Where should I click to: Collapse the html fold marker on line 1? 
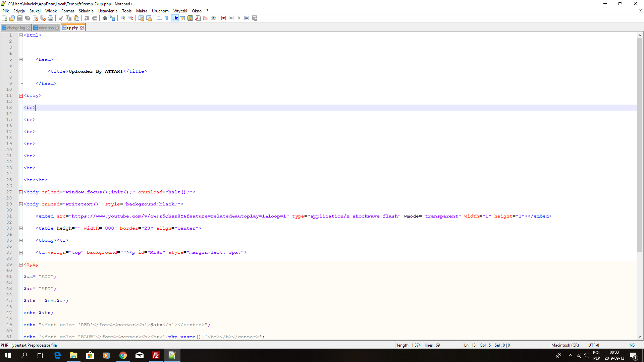click(21, 35)
